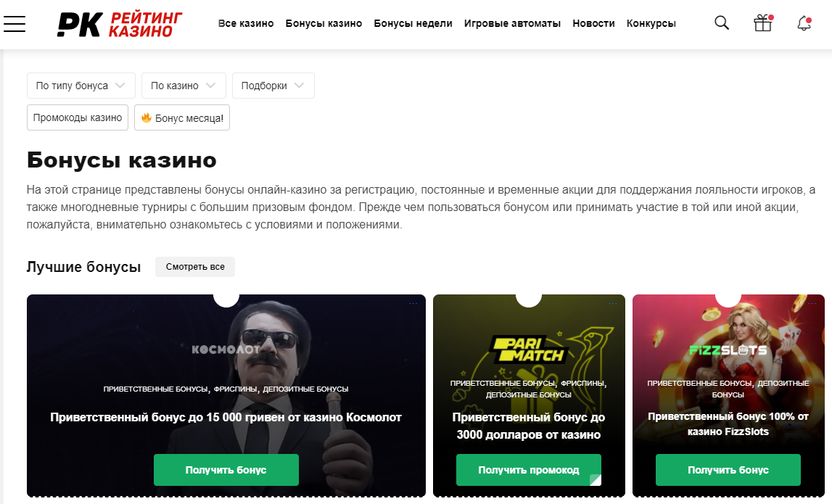Click the РК Рейтинг Казино logo

point(120,25)
